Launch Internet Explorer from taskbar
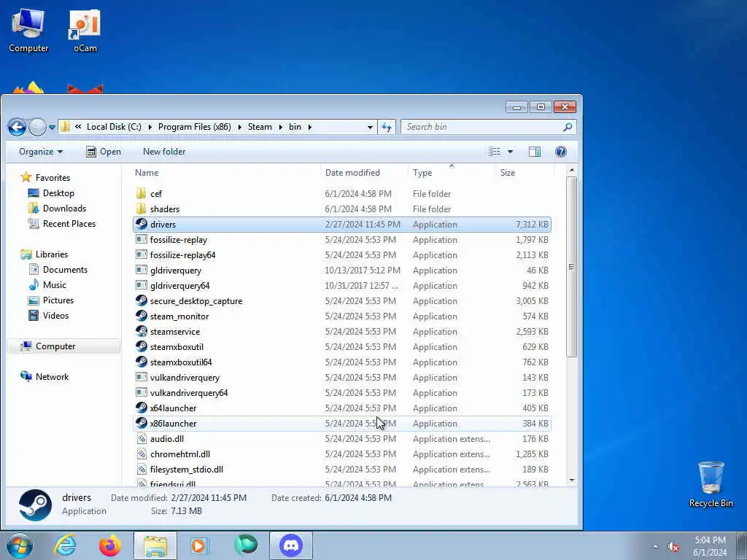Screen dimensions: 747x560 pyautogui.click(x=65, y=545)
